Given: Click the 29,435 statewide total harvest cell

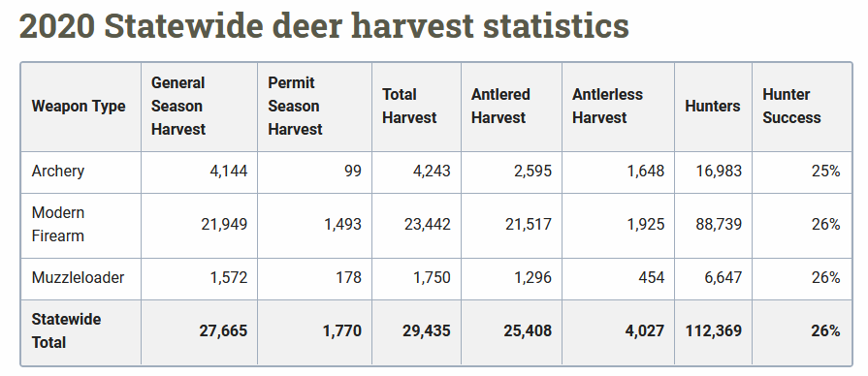Looking at the screenshot, I should pos(427,330).
